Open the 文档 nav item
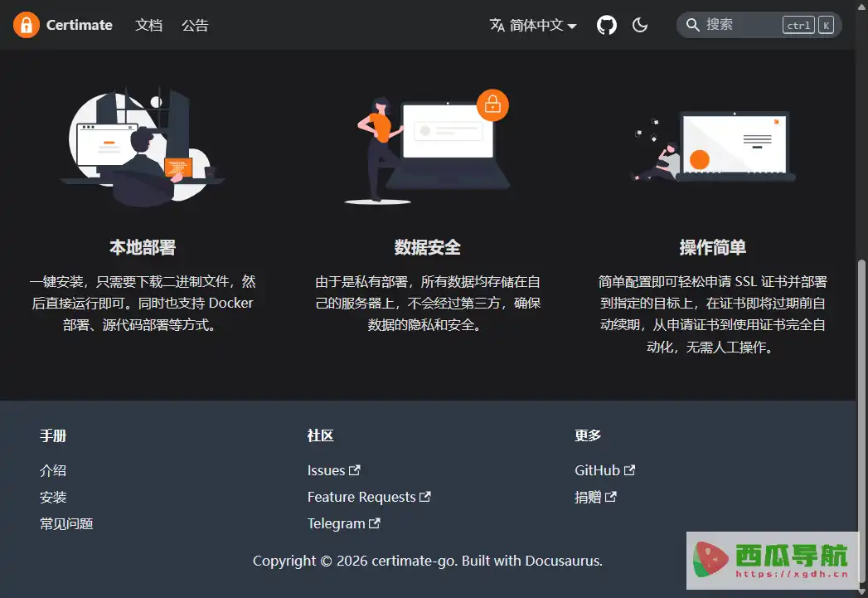Image resolution: width=868 pixels, height=598 pixels. point(149,25)
